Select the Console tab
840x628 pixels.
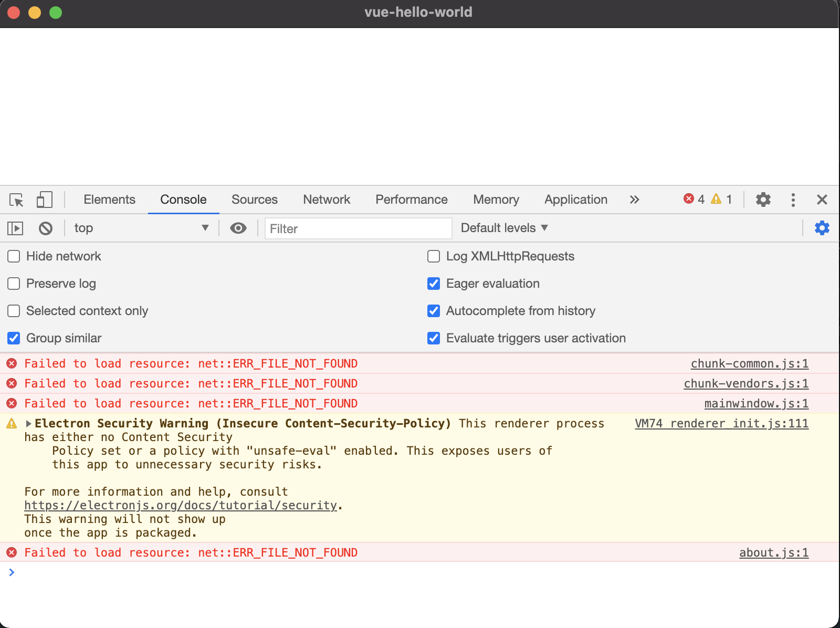[x=183, y=200]
